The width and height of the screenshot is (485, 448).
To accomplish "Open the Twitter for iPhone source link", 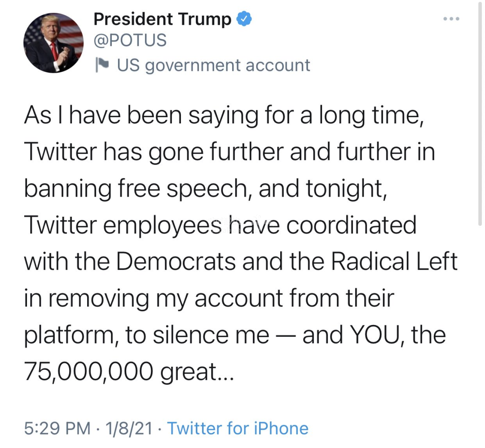I will click(238, 428).
